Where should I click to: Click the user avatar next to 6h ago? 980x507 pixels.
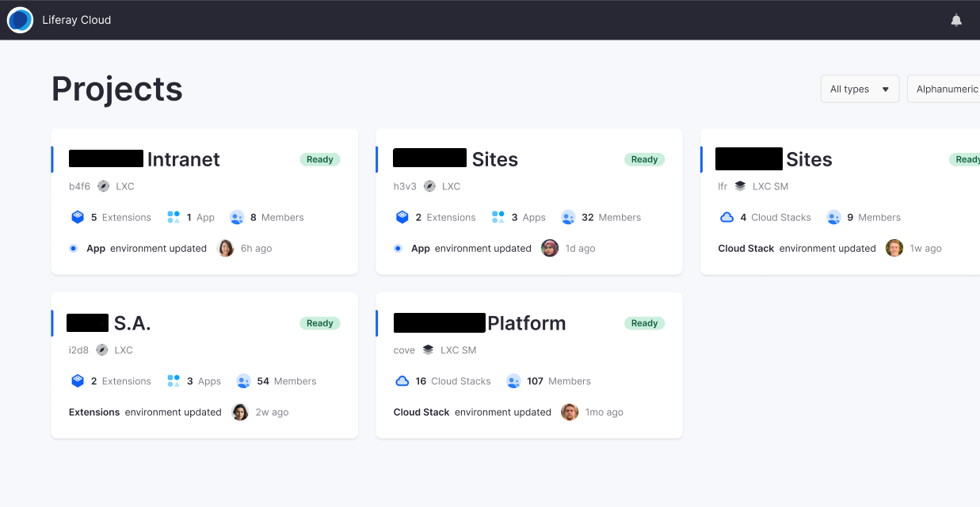[226, 248]
